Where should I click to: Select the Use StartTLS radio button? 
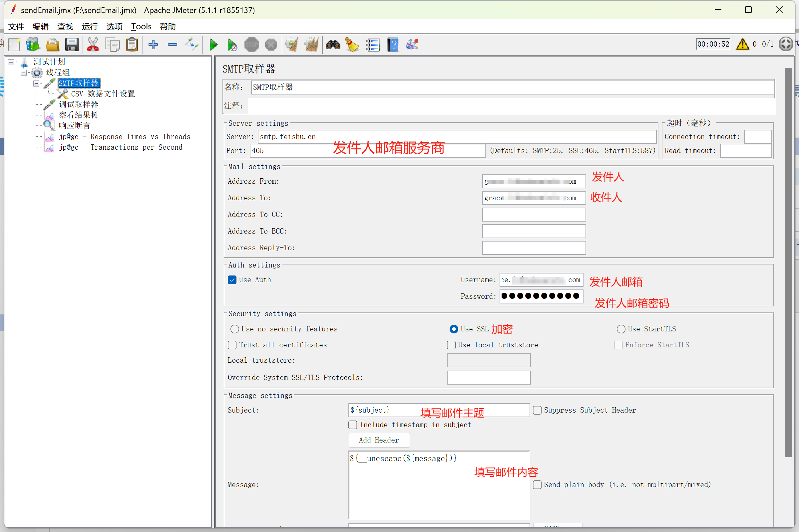click(621, 329)
